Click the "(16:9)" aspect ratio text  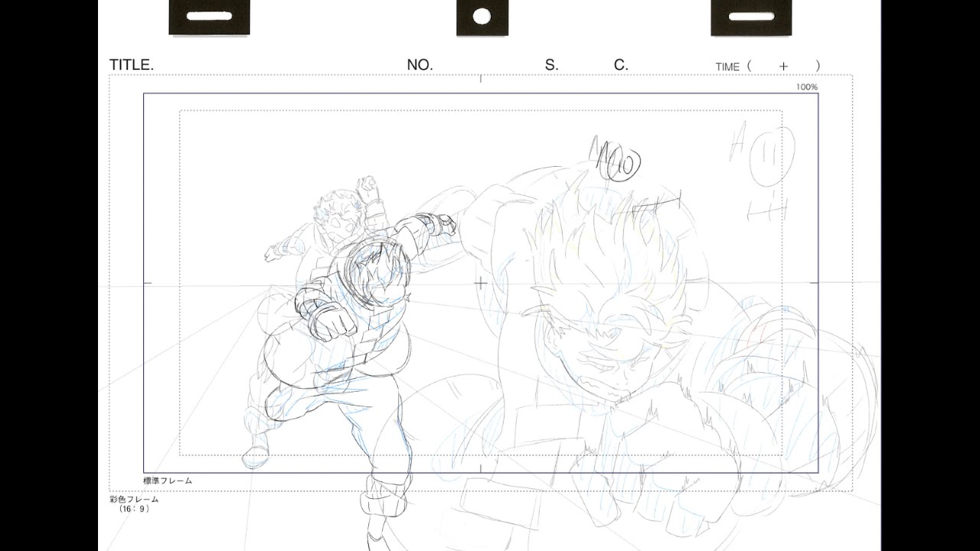pyautogui.click(x=134, y=509)
